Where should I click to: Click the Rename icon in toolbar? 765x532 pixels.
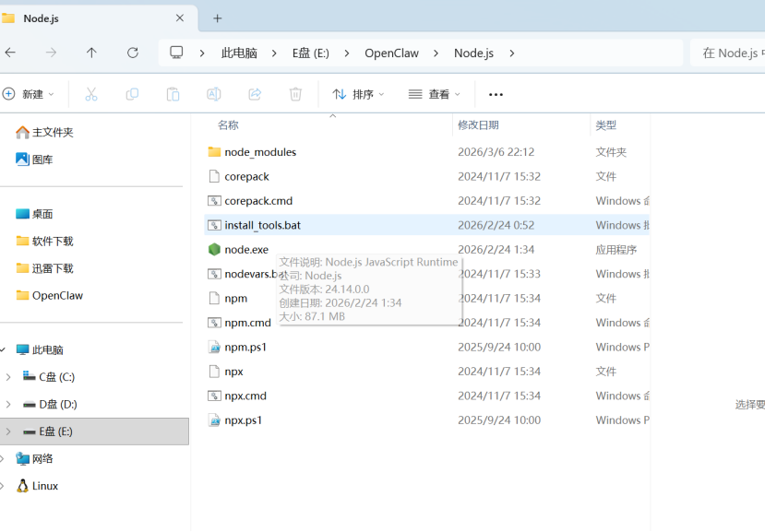pyautogui.click(x=214, y=94)
